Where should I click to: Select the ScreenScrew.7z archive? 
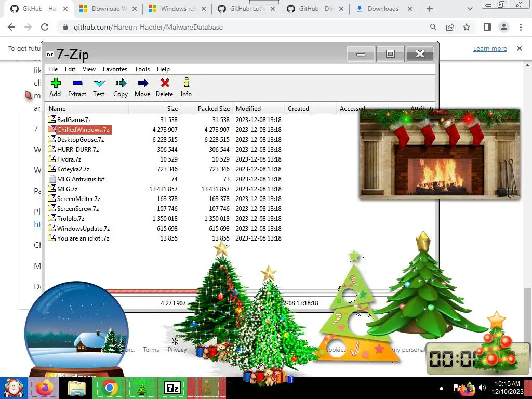165,208
